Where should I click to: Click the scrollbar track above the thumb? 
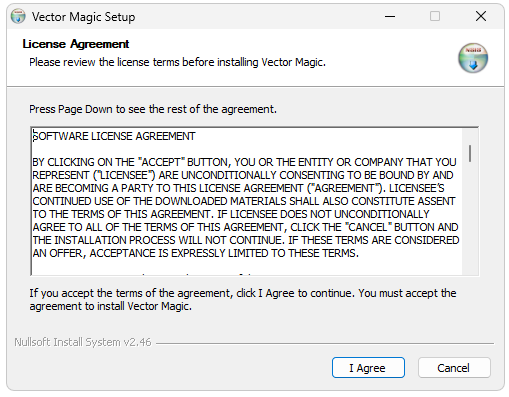coord(470,137)
